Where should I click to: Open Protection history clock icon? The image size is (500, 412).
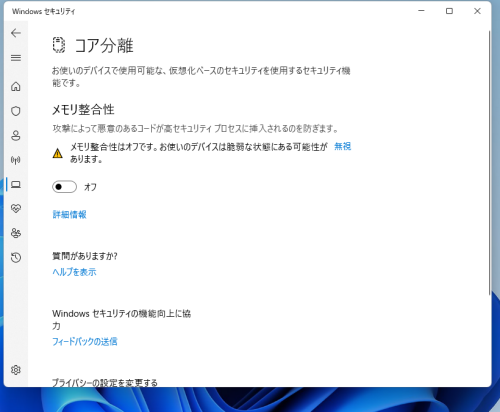[16, 257]
